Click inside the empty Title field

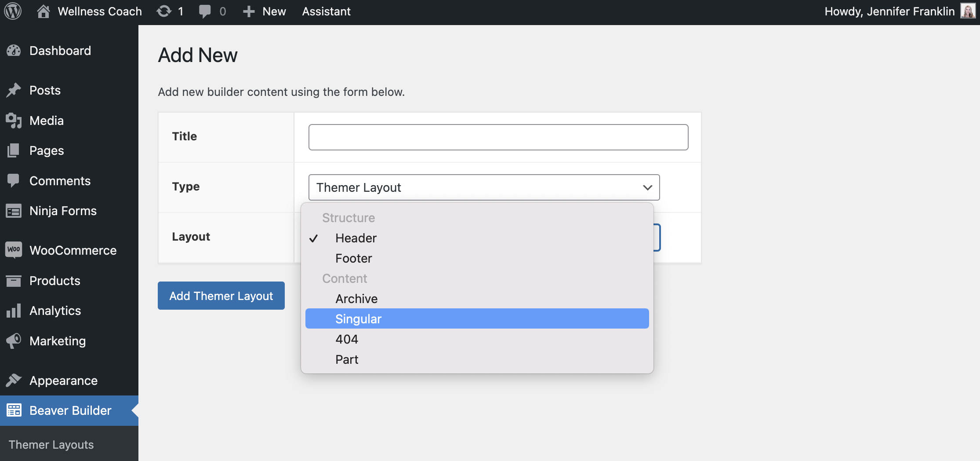(x=498, y=137)
